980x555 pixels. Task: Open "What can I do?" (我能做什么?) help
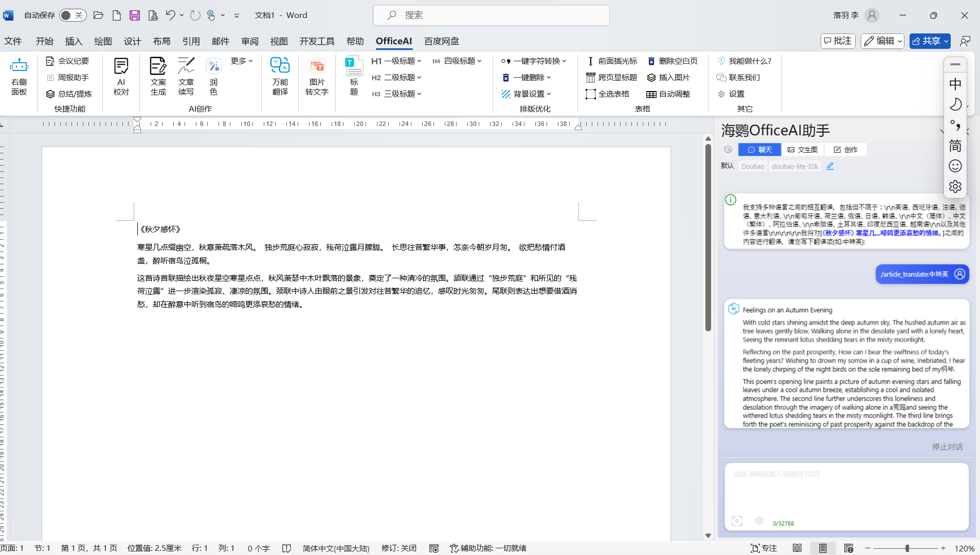(x=744, y=61)
